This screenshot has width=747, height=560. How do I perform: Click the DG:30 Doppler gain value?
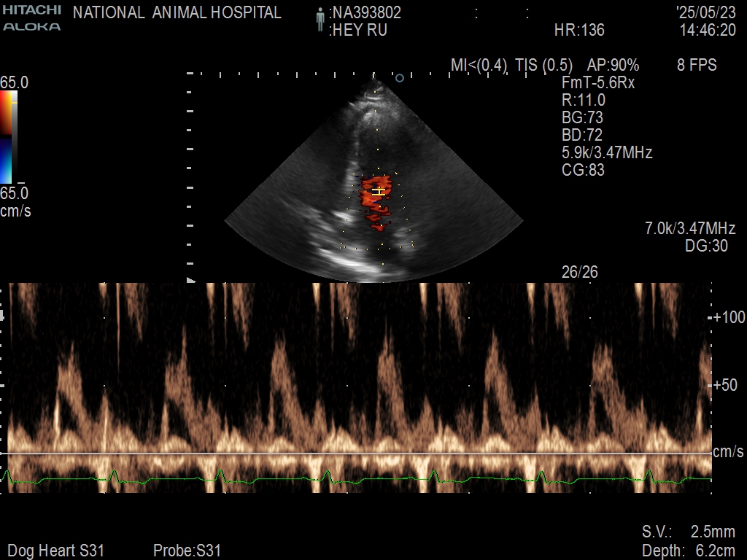(x=706, y=246)
